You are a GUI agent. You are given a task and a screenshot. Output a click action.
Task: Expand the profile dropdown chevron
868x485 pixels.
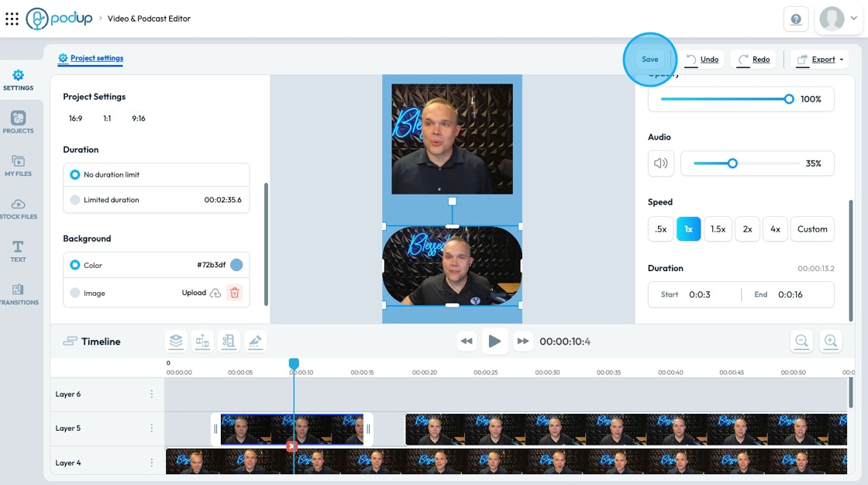(853, 19)
